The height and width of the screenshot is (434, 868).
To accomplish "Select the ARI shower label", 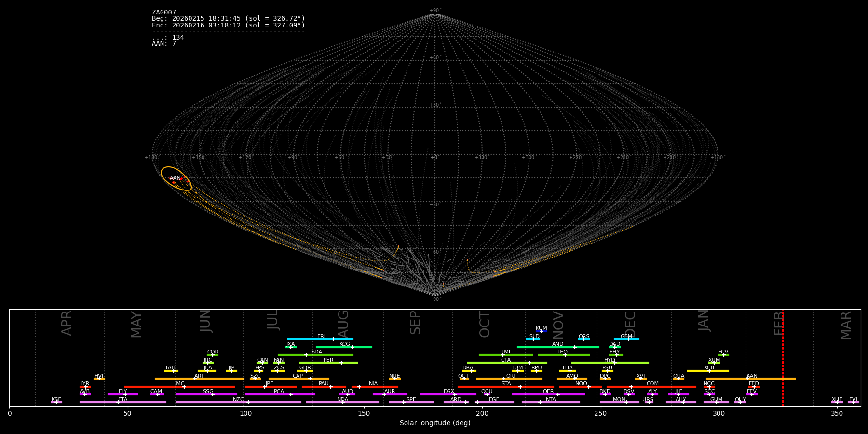I will pyautogui.click(x=198, y=376).
